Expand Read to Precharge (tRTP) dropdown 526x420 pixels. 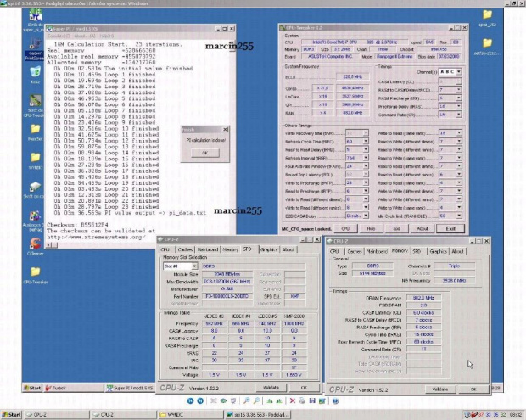[x=366, y=191]
